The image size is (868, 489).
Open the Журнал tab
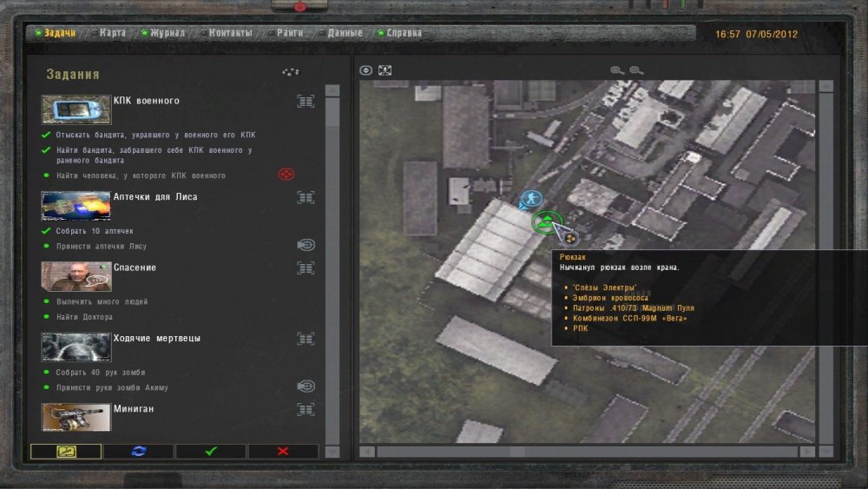(x=163, y=33)
